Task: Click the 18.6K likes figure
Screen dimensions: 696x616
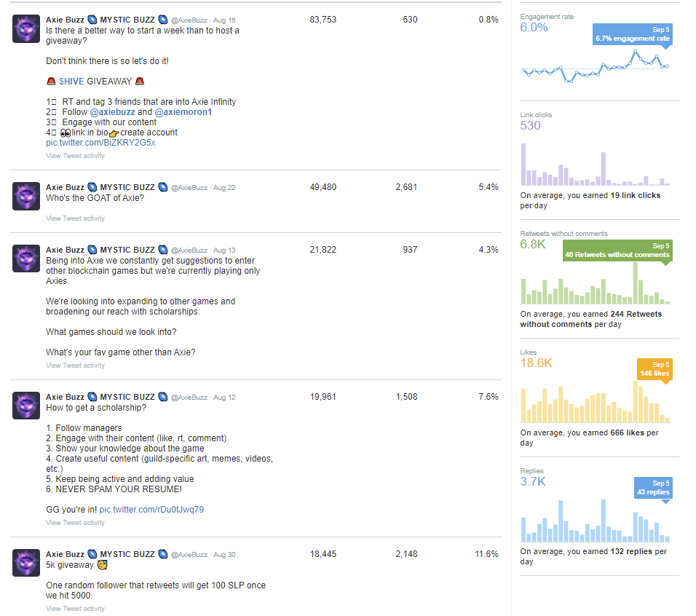Action: click(x=537, y=363)
